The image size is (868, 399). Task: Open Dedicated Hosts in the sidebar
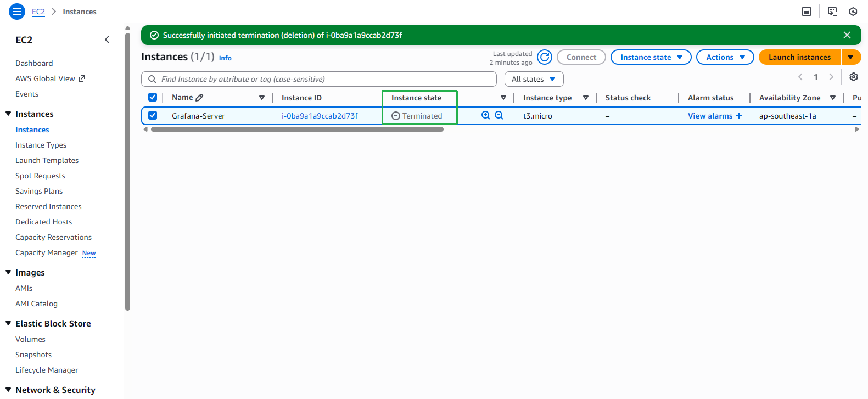tap(43, 222)
